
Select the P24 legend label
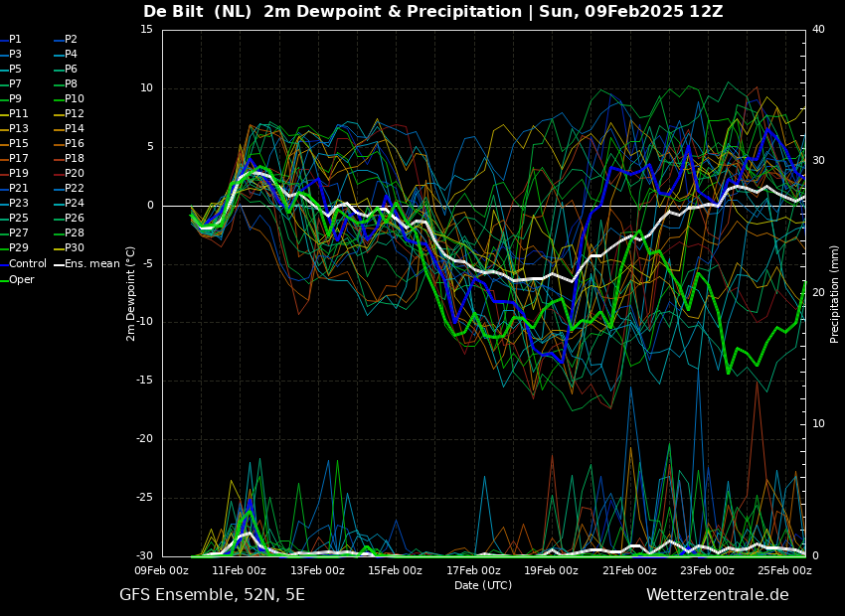[70, 203]
